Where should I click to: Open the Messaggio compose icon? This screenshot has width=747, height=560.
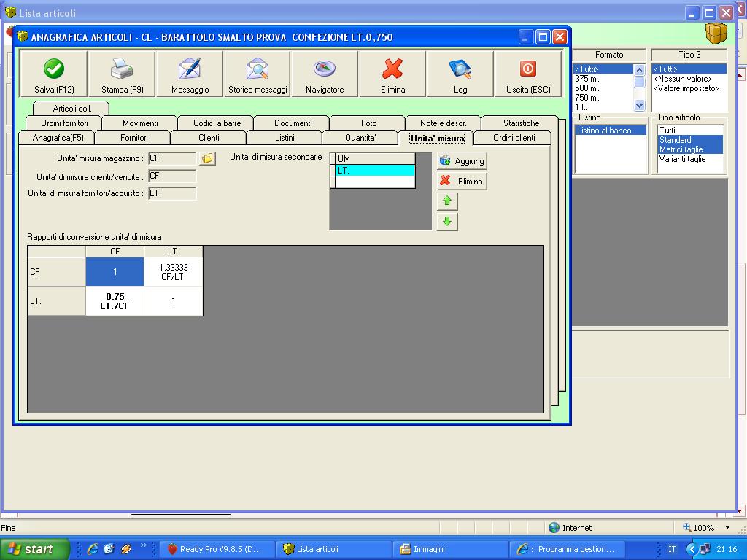(190, 69)
